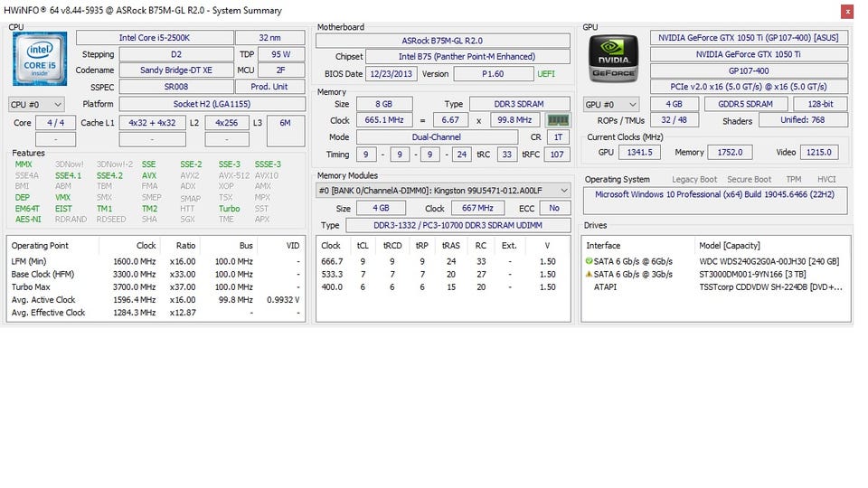
Task: Click the ASRock B75M-GL R2.0 motherboard field
Action: [442, 41]
